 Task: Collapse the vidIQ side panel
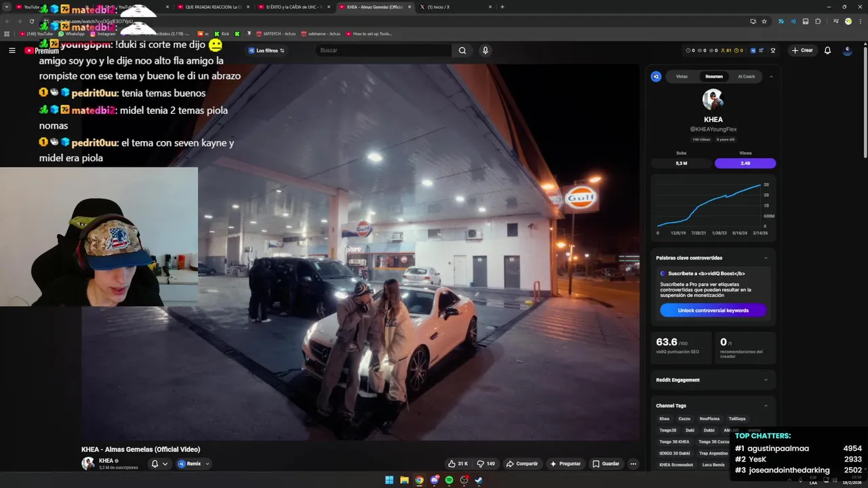771,77
